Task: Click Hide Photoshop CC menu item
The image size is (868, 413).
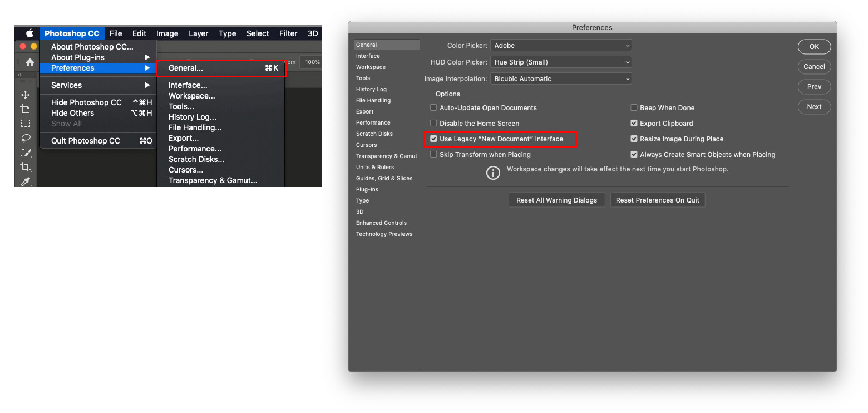Action: point(98,102)
